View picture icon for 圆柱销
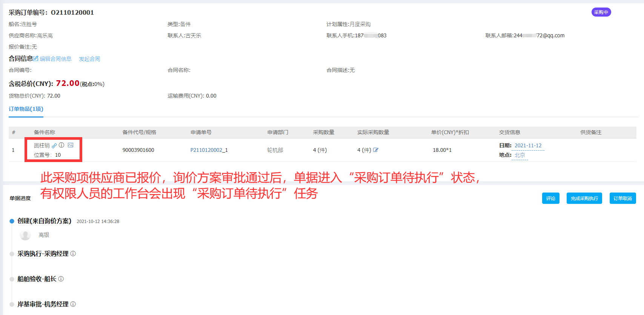 tap(71, 145)
